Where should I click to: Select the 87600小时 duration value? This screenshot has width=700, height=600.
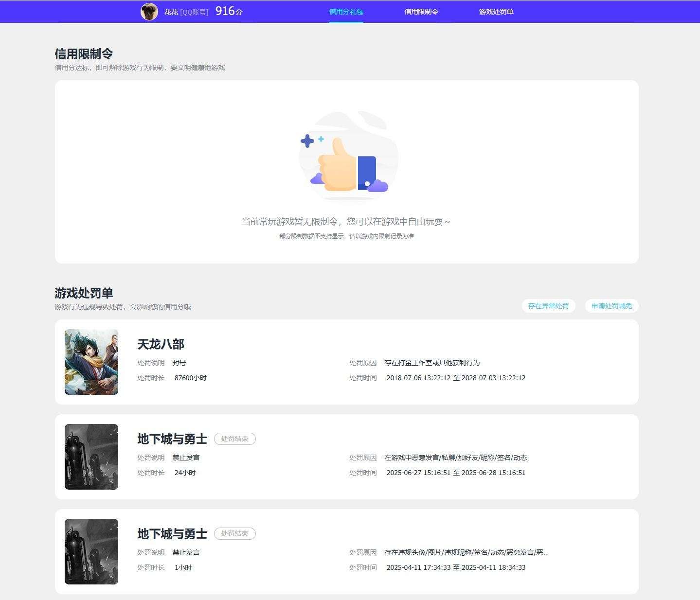tap(191, 378)
